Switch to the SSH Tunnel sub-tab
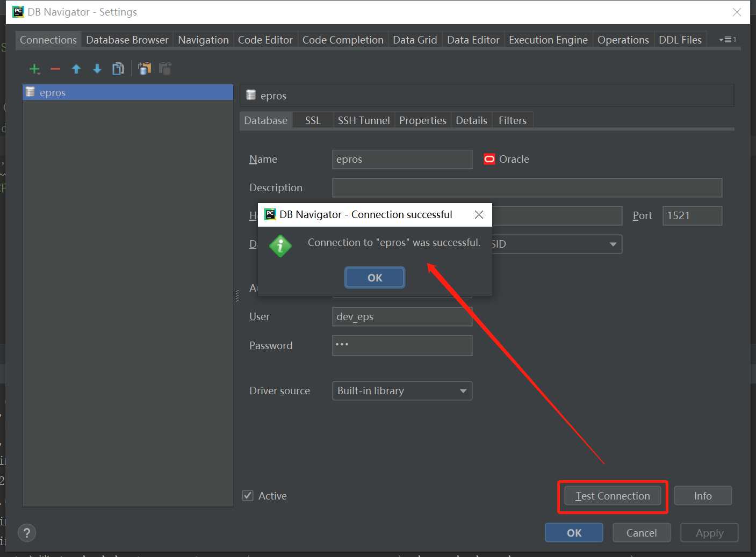Image resolution: width=756 pixels, height=557 pixels. click(x=364, y=120)
